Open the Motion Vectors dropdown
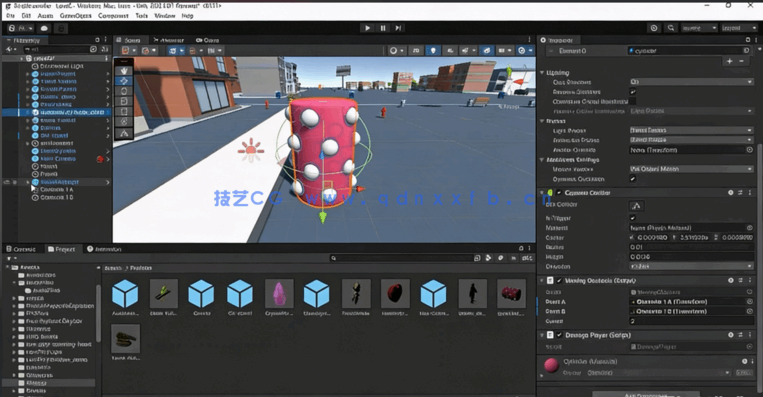The height and width of the screenshot is (397, 763). click(691, 169)
